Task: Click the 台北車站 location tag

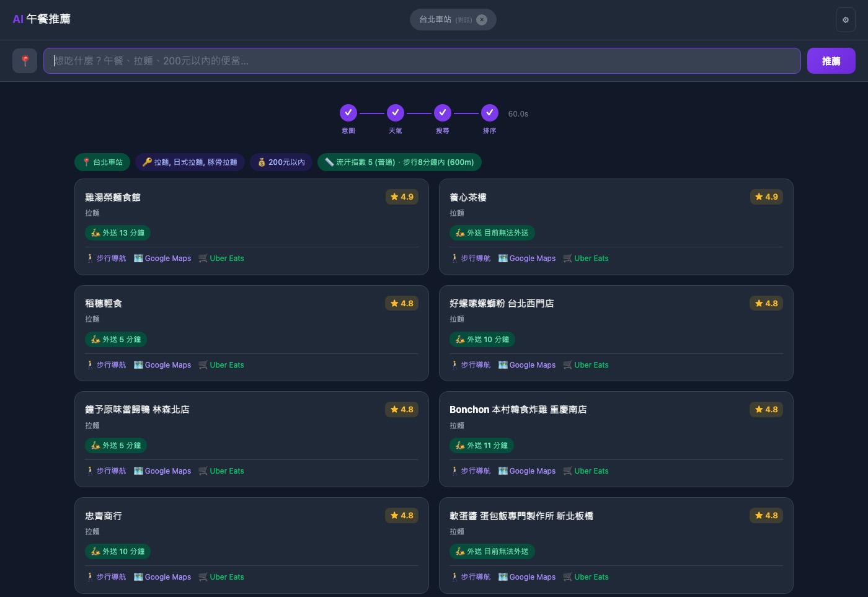Action: tap(102, 162)
